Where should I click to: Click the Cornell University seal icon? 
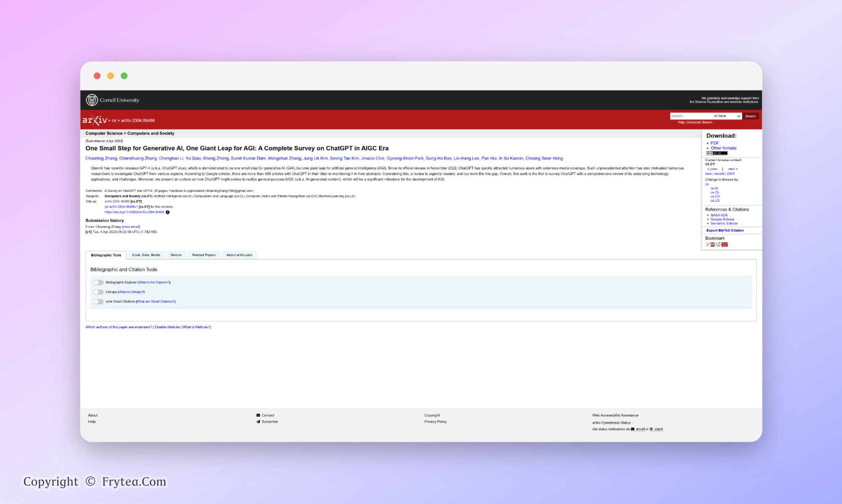pos(91,100)
